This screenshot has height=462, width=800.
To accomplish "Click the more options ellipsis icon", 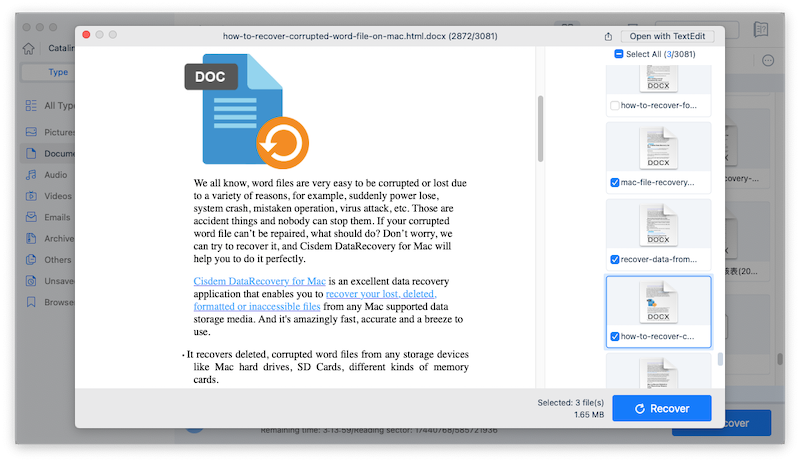I will point(768,61).
